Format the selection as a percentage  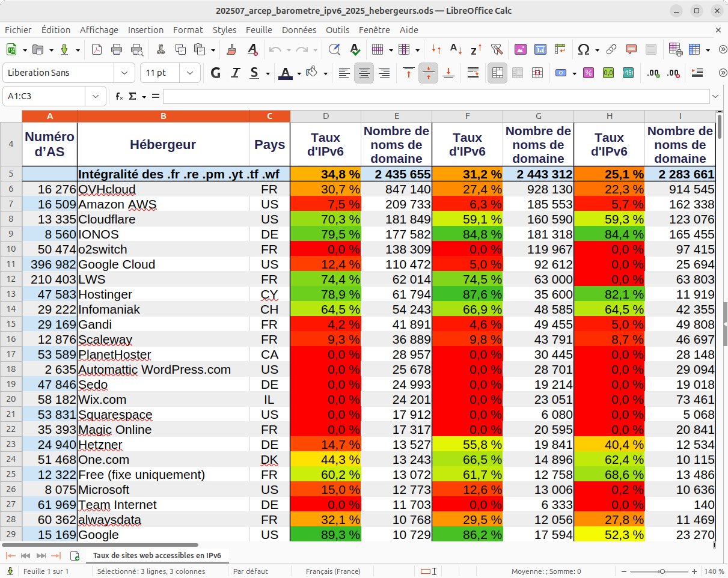click(x=589, y=73)
